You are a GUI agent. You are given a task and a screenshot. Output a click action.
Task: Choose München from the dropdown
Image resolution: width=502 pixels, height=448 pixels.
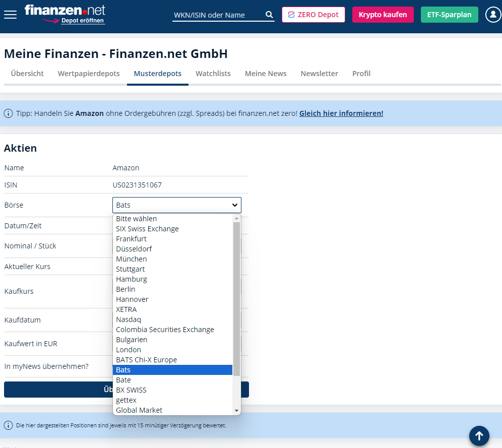172,259
